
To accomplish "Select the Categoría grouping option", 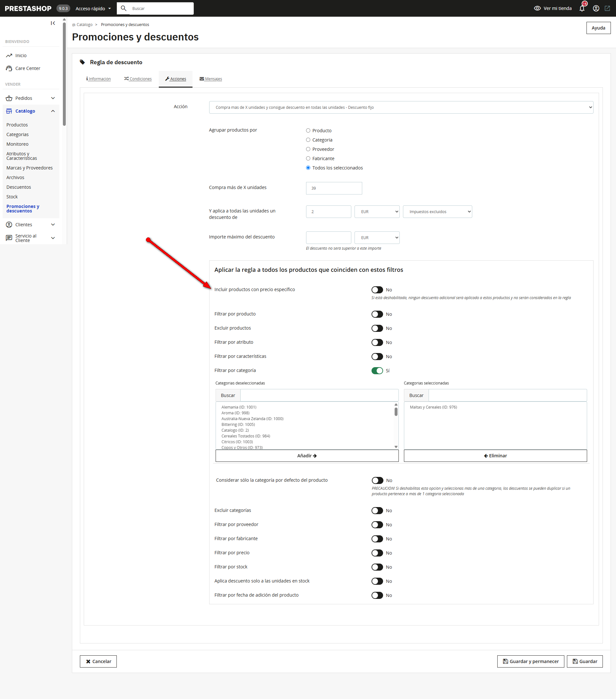I will click(x=308, y=140).
